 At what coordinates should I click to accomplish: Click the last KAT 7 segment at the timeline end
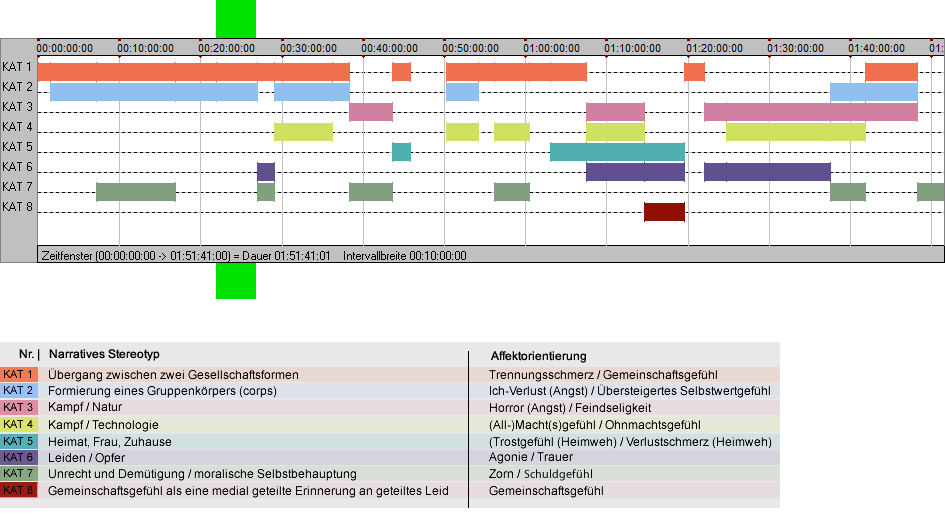coord(931,192)
